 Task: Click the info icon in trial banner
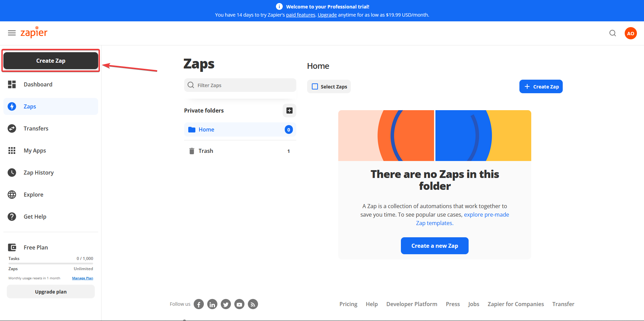point(279,6)
